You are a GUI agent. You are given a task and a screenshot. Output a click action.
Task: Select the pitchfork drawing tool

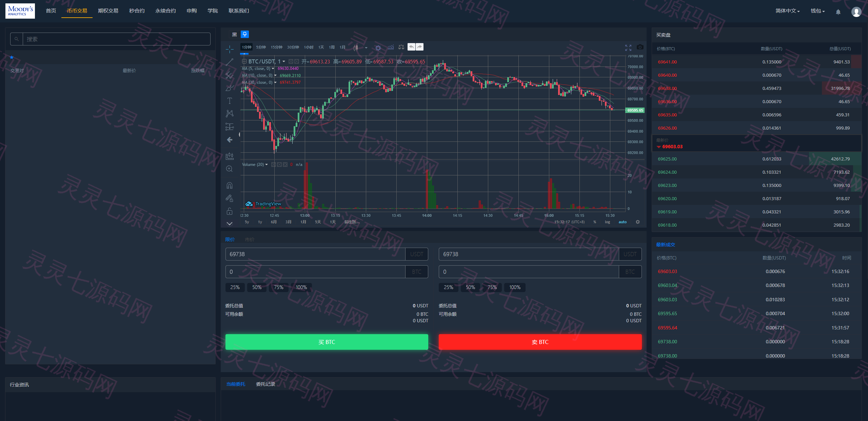(x=230, y=75)
